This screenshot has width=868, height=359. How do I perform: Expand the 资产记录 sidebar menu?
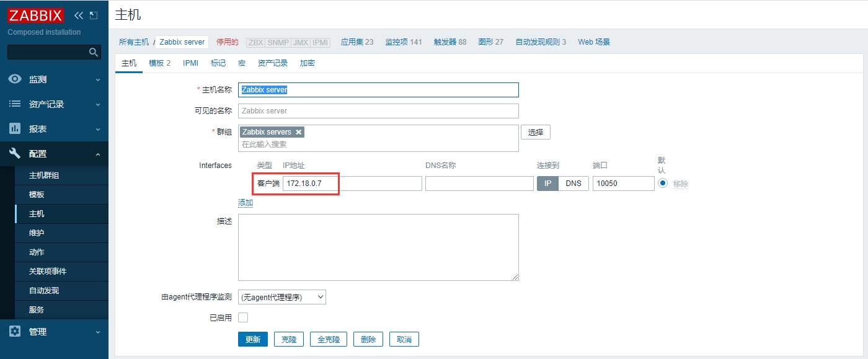pyautogui.click(x=54, y=104)
